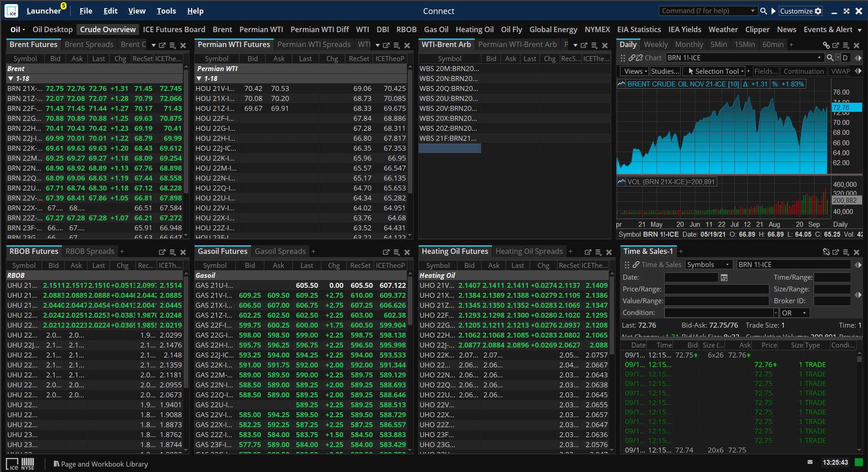Click the green connection status indicator

click(x=858, y=462)
